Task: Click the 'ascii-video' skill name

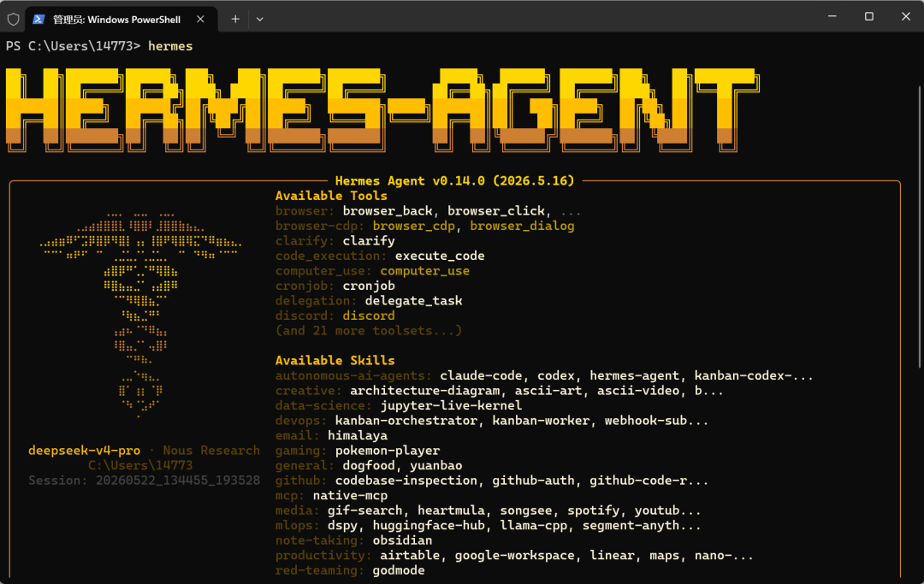Action: (638, 391)
